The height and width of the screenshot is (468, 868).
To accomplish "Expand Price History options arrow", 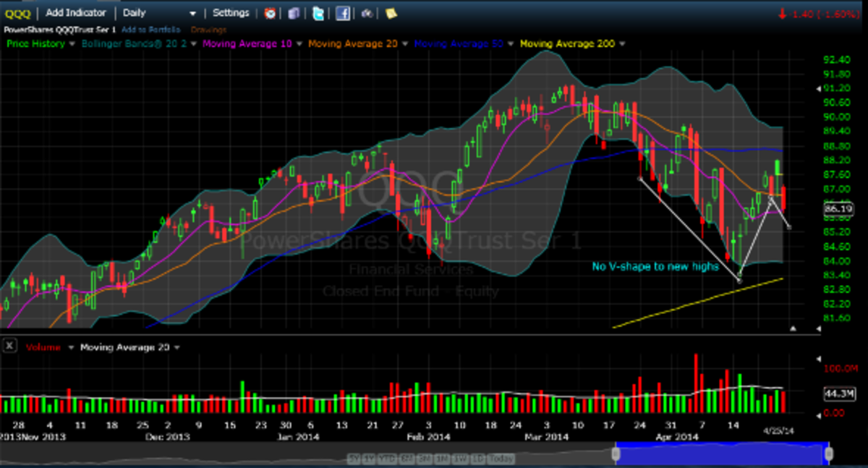I will click(72, 44).
